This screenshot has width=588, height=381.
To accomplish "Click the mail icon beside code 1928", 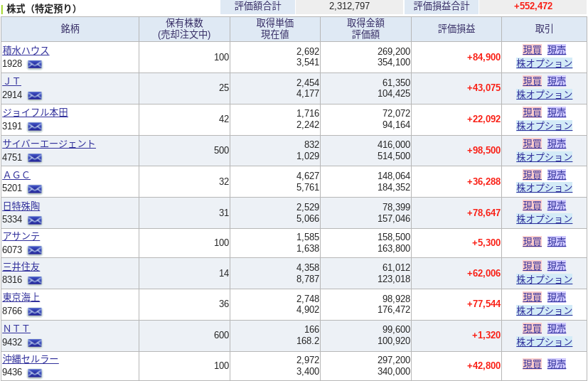I will point(35,64).
